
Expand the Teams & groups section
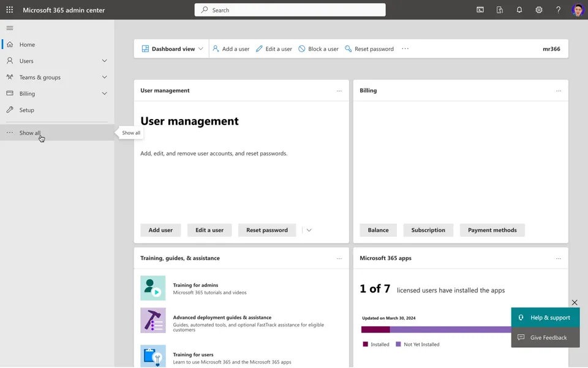pyautogui.click(x=104, y=77)
